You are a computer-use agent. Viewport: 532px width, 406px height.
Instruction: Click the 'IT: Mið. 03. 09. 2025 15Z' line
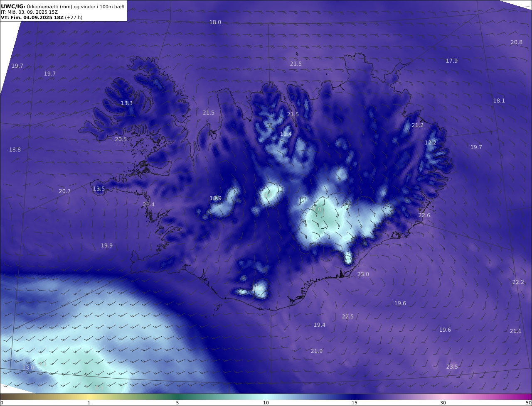29,12
